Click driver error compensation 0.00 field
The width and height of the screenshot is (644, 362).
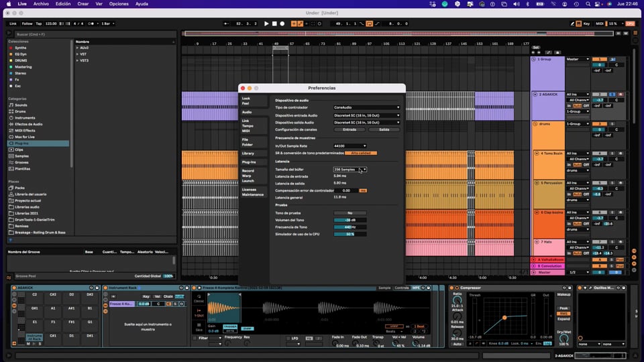pos(346,190)
